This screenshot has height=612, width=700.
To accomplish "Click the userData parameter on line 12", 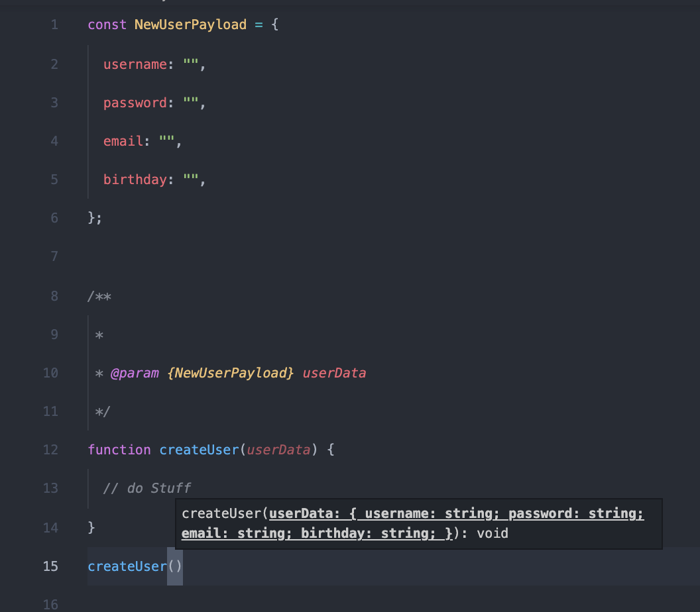I will (278, 449).
